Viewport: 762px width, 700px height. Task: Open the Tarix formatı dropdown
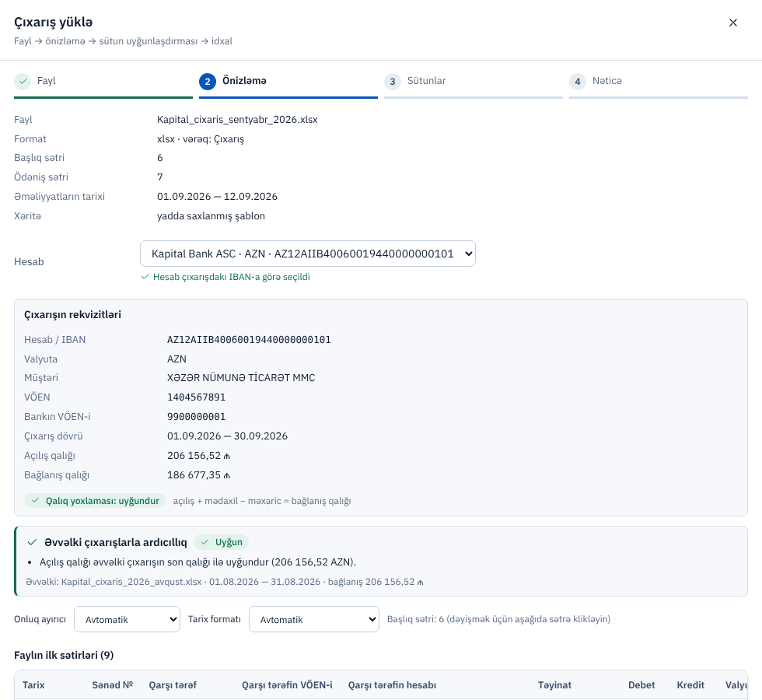314,619
